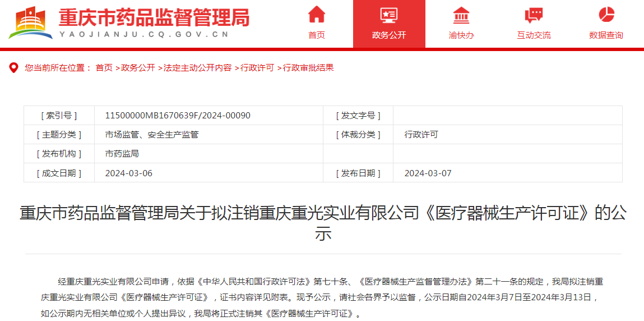Click the Chongqing drug administration logo emblem
The width and height of the screenshot is (644, 321).
click(x=31, y=22)
